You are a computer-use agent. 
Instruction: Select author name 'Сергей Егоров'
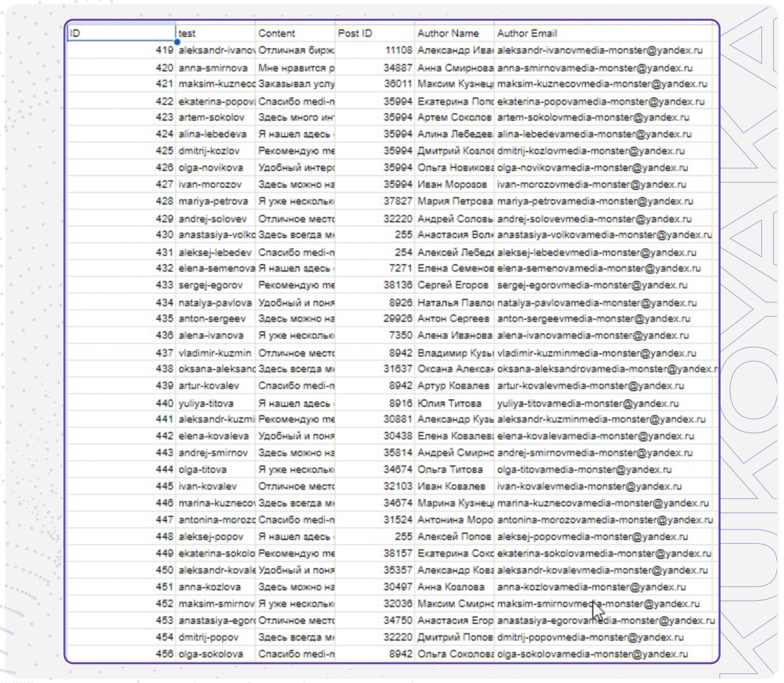(x=455, y=285)
